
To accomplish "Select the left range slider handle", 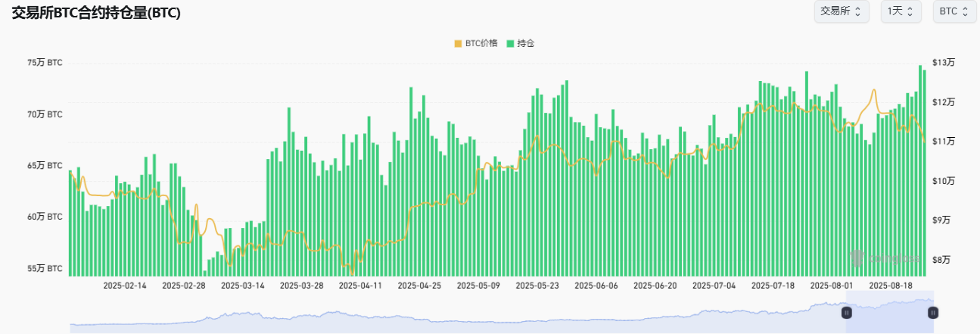I will [847, 312].
